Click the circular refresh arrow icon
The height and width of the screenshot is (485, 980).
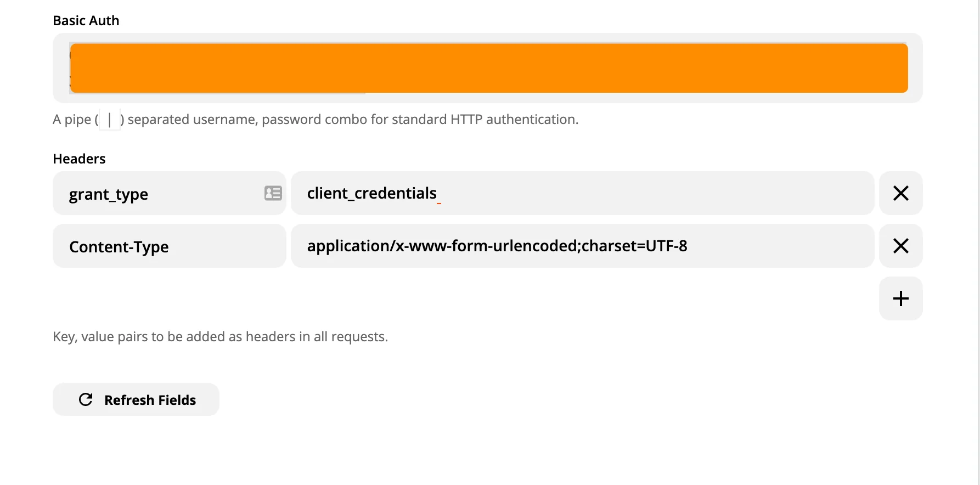pyautogui.click(x=86, y=399)
